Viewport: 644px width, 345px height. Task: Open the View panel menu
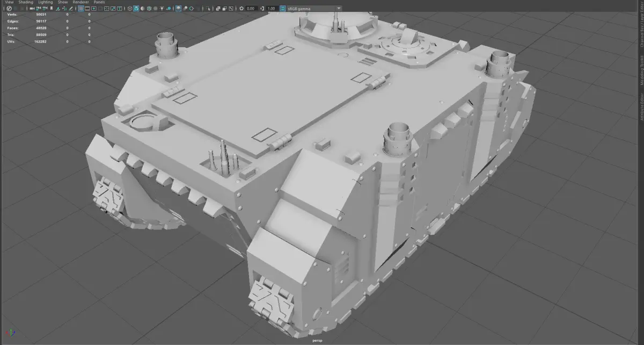click(x=9, y=2)
